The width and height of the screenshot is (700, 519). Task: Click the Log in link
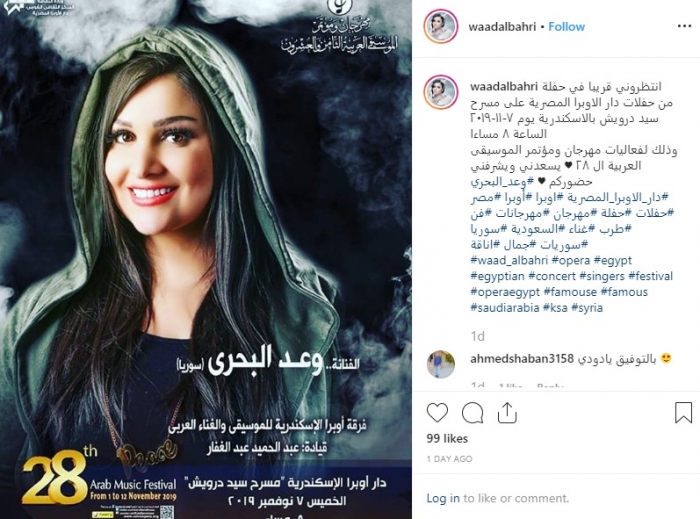click(x=443, y=498)
